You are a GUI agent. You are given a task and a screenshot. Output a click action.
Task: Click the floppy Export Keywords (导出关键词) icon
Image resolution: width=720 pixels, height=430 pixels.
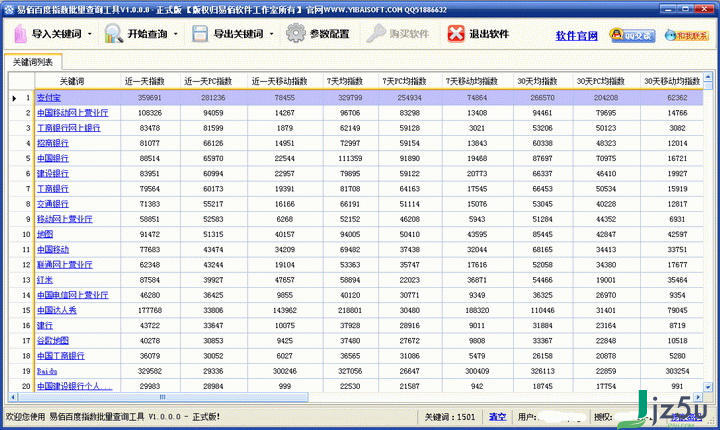(x=200, y=34)
